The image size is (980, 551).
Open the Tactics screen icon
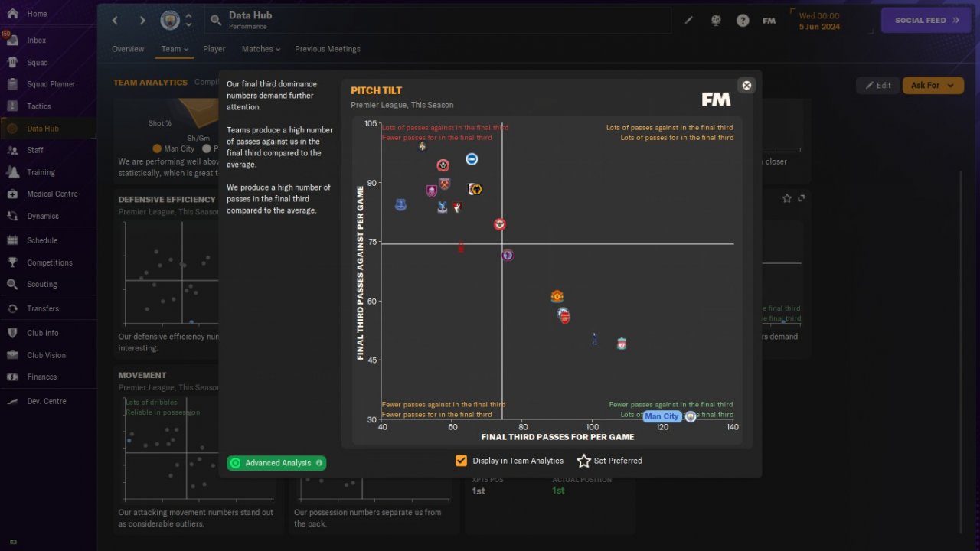12,106
